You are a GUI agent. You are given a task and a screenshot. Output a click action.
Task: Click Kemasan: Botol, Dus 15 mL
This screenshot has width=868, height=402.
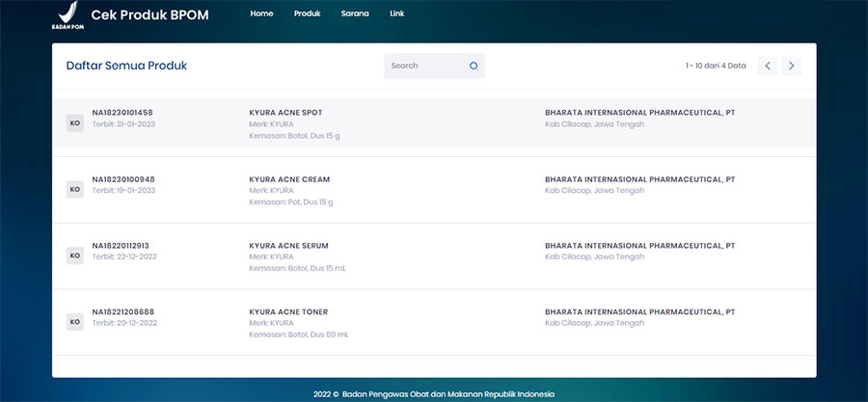298,269
